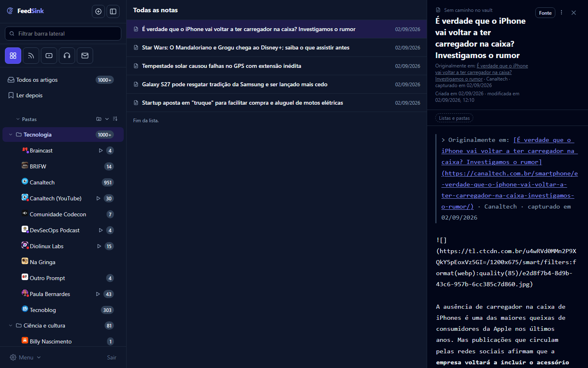Screen dimensions: 588x368
Task: Open the Star Wars Mandaloriano note
Action: point(276,47)
